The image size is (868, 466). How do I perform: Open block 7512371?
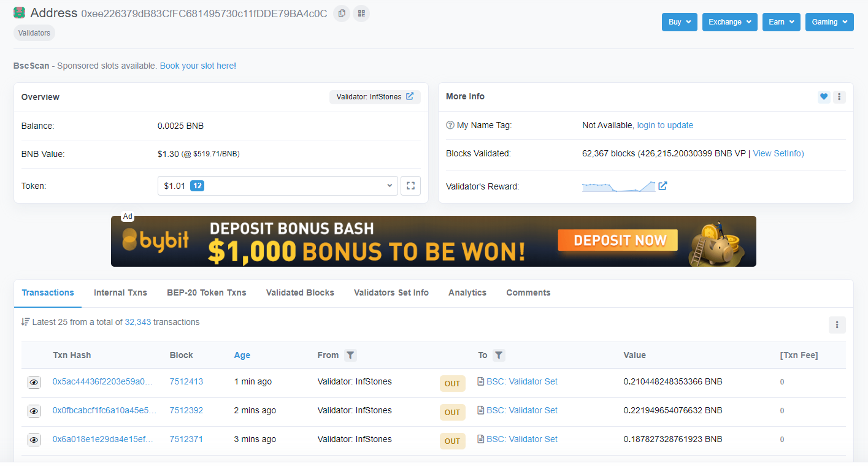point(186,439)
